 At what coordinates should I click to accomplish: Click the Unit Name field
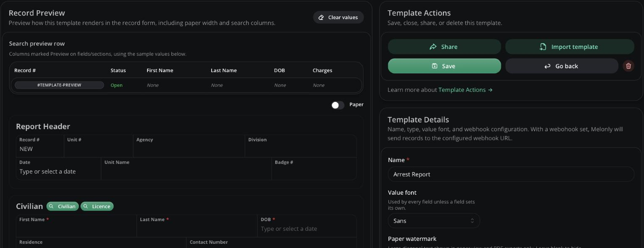pyautogui.click(x=186, y=168)
